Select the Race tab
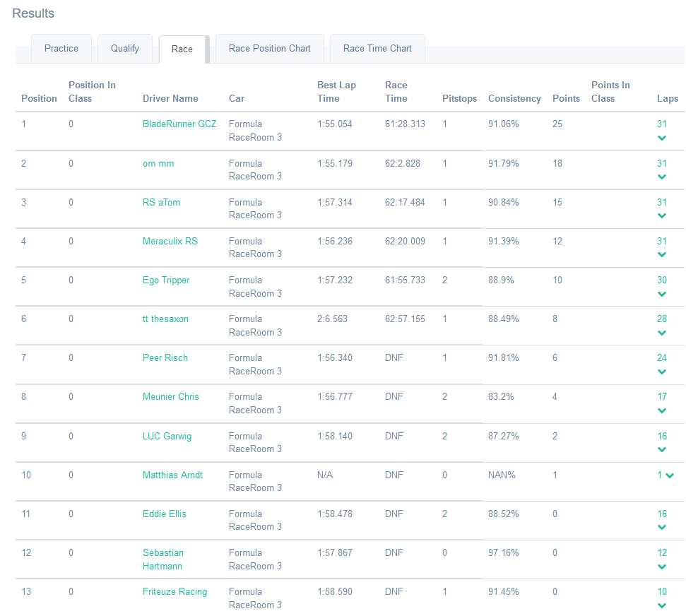686x616 pixels. (x=182, y=49)
